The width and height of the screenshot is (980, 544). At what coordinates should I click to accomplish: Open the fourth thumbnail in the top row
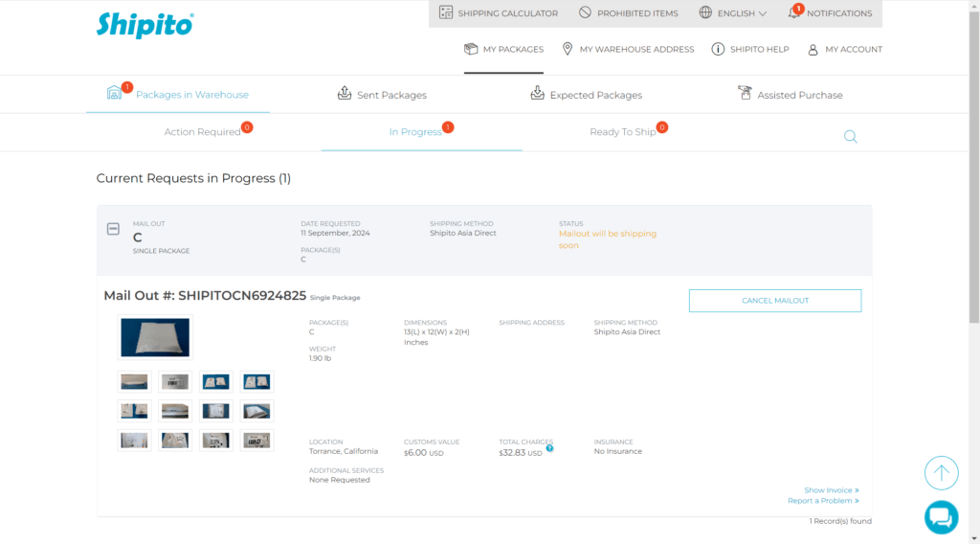coord(256,381)
